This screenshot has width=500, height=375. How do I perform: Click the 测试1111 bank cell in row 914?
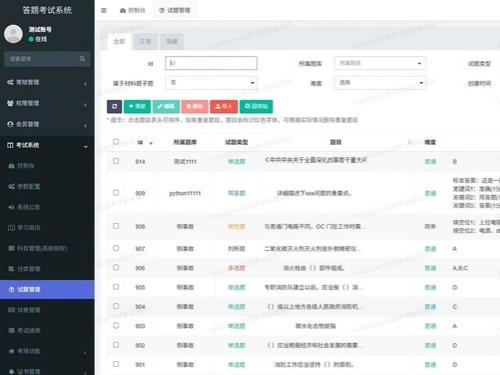(x=185, y=162)
